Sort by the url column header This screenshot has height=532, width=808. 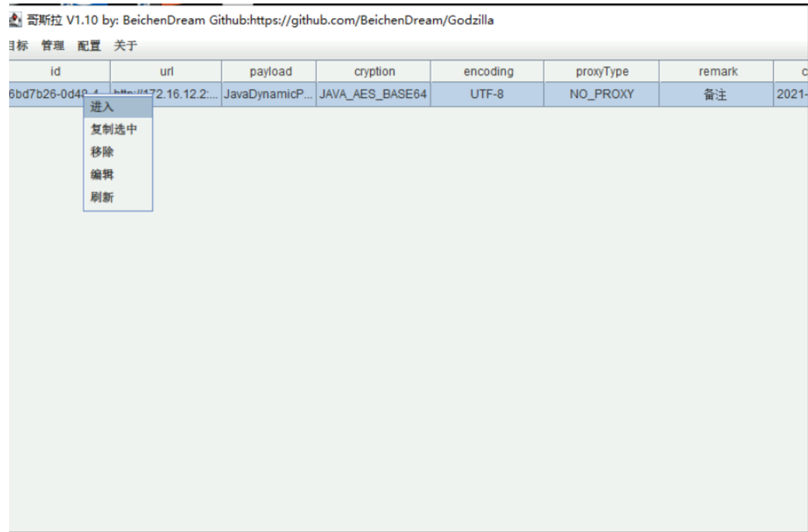click(166, 71)
